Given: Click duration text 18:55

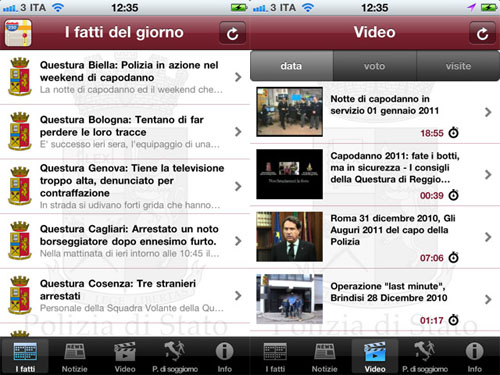Looking at the screenshot, I should [432, 133].
